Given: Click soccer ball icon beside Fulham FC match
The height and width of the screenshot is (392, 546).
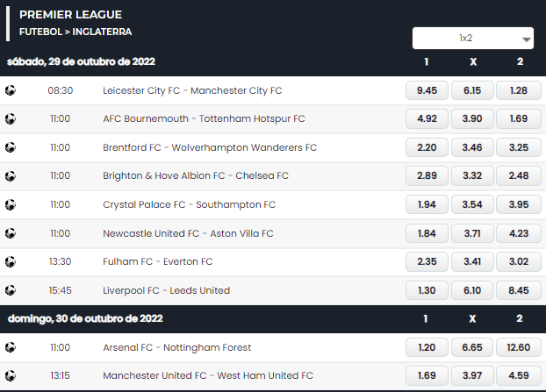Looking at the screenshot, I should coord(11,261).
